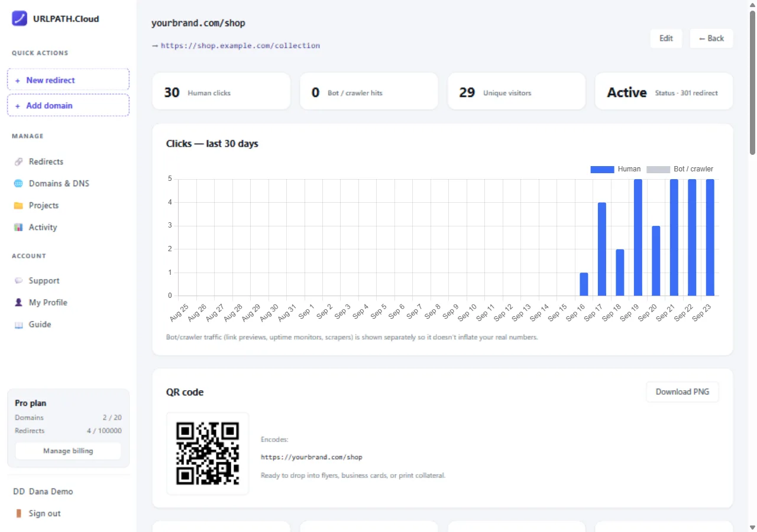Image resolution: width=757 pixels, height=532 pixels.
Task: Click the door icon beside Sign out
Action: 18,513
